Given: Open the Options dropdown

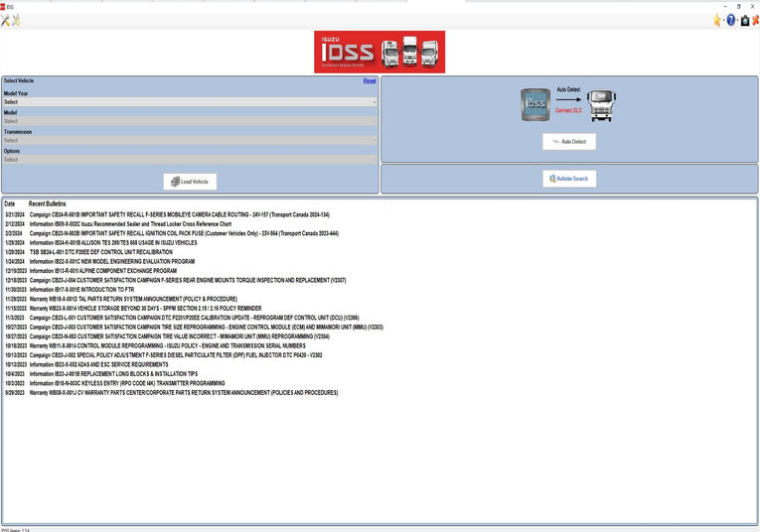Looking at the screenshot, I should point(190,159).
